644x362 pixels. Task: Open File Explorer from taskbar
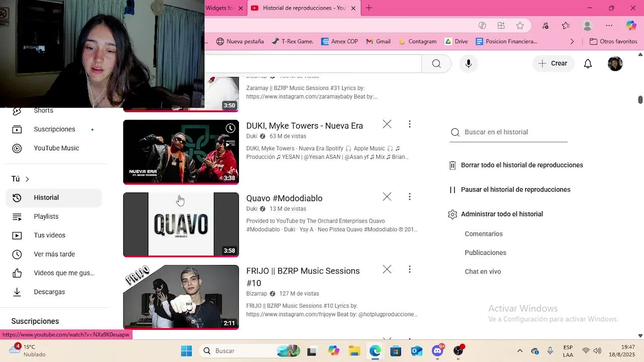click(354, 351)
